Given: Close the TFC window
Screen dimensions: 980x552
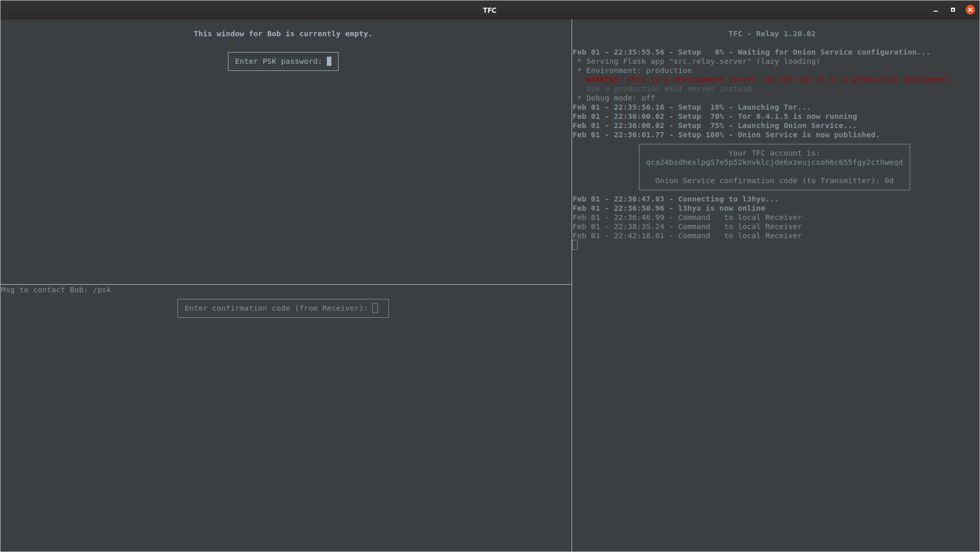Looking at the screenshot, I should [970, 10].
